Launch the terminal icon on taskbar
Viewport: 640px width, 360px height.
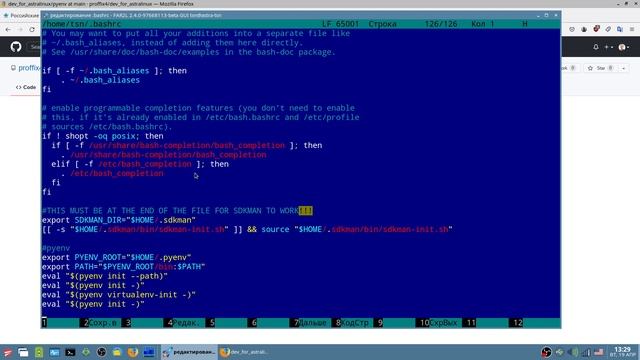point(70,352)
